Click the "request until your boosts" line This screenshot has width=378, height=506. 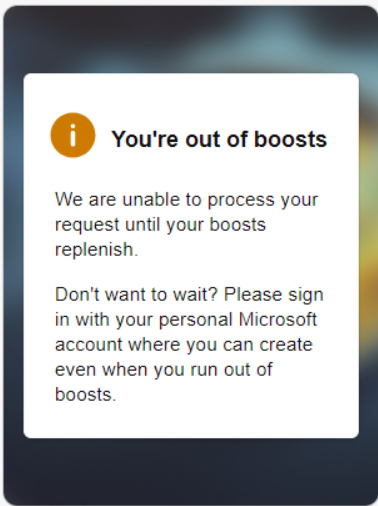pos(160,225)
